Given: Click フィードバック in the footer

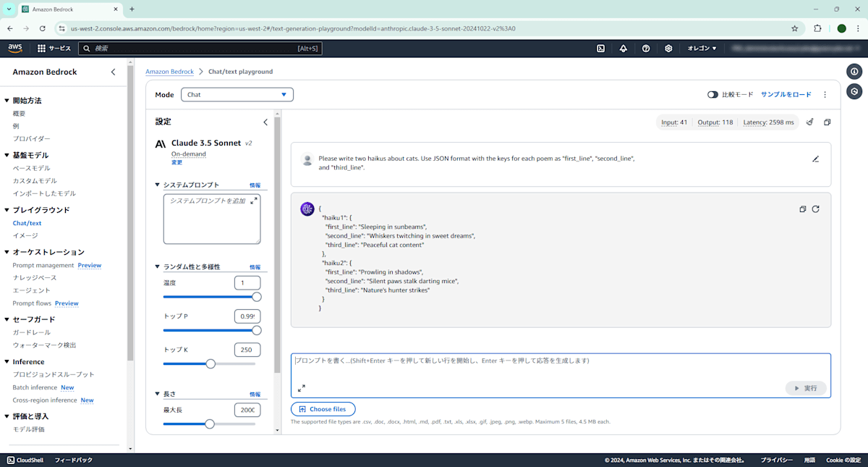Looking at the screenshot, I should click(x=74, y=460).
